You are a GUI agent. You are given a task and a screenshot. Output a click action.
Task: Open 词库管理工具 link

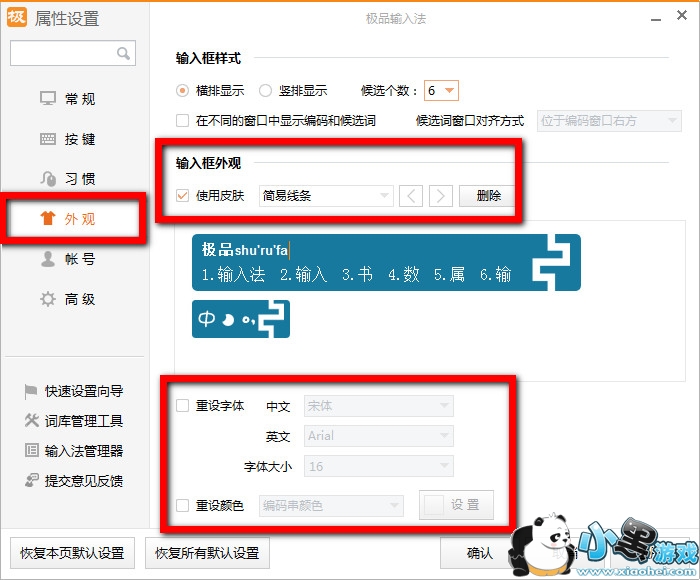(x=84, y=420)
